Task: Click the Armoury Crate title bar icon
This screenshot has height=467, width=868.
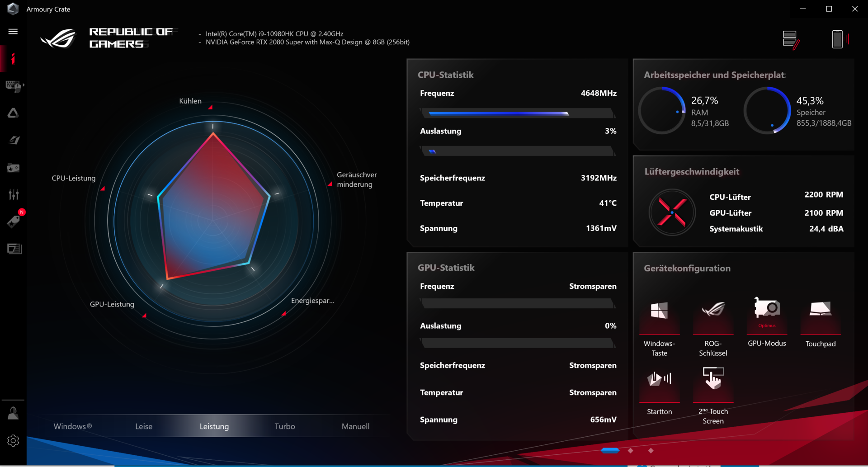Action: pyautogui.click(x=13, y=9)
